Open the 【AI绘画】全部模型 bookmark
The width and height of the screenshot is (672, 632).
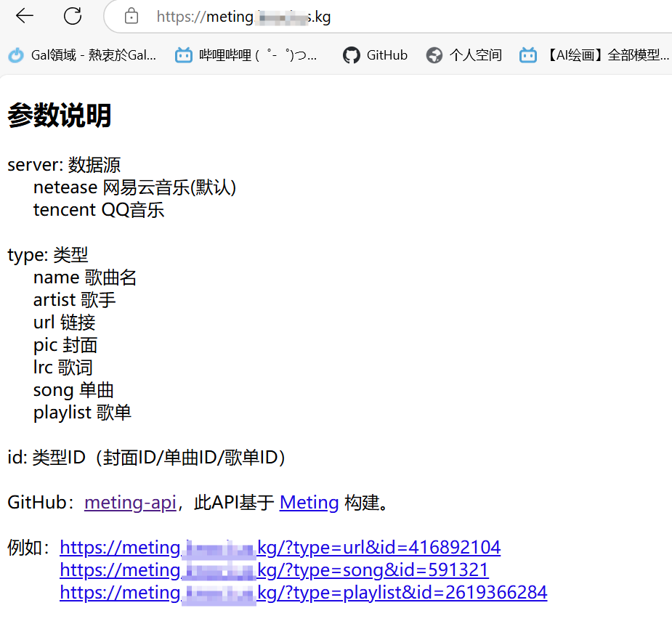(594, 55)
